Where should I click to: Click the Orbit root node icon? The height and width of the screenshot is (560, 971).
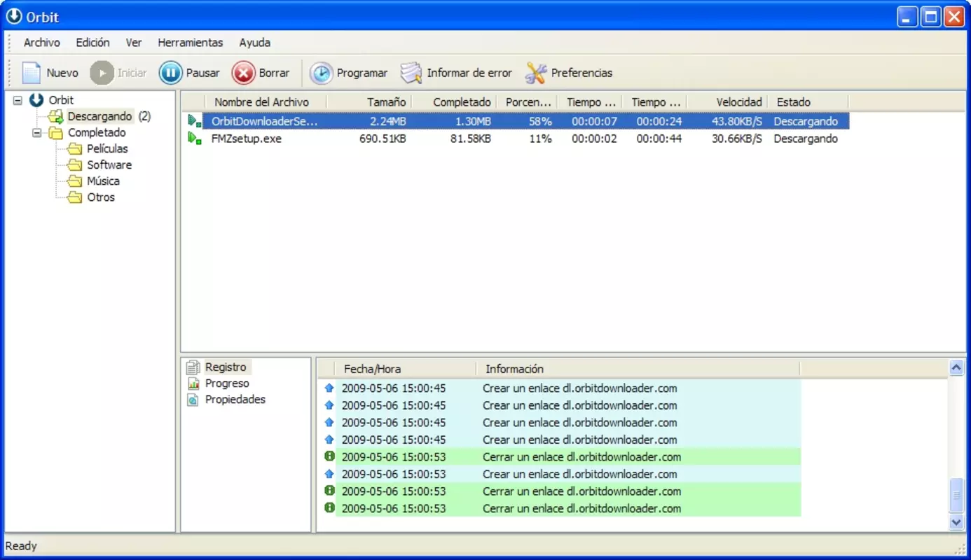[36, 100]
